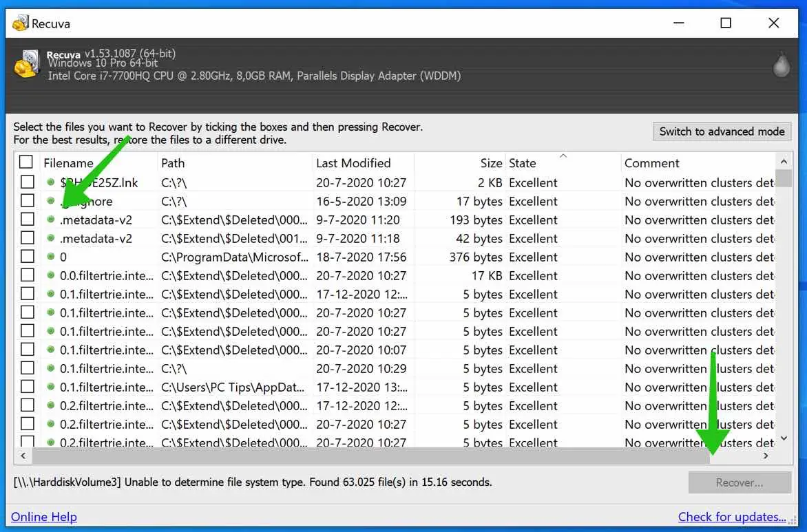Sort by the Size column header
The image size is (807, 532).
459,163
